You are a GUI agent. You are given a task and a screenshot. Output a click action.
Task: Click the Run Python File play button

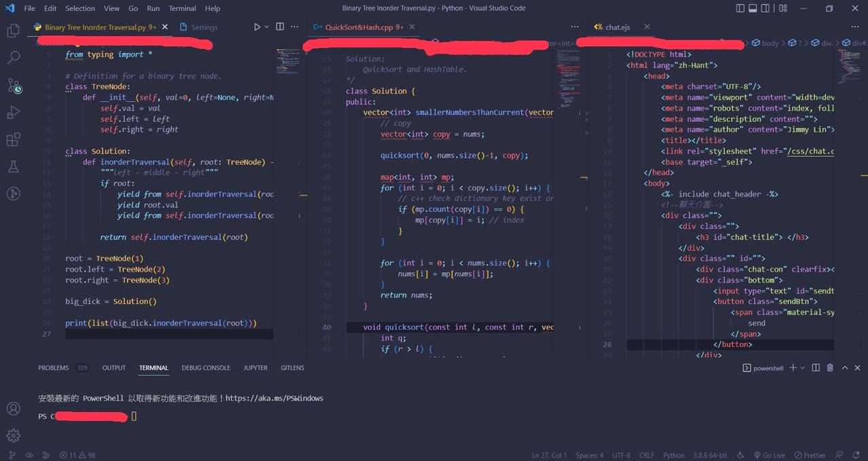[257, 27]
